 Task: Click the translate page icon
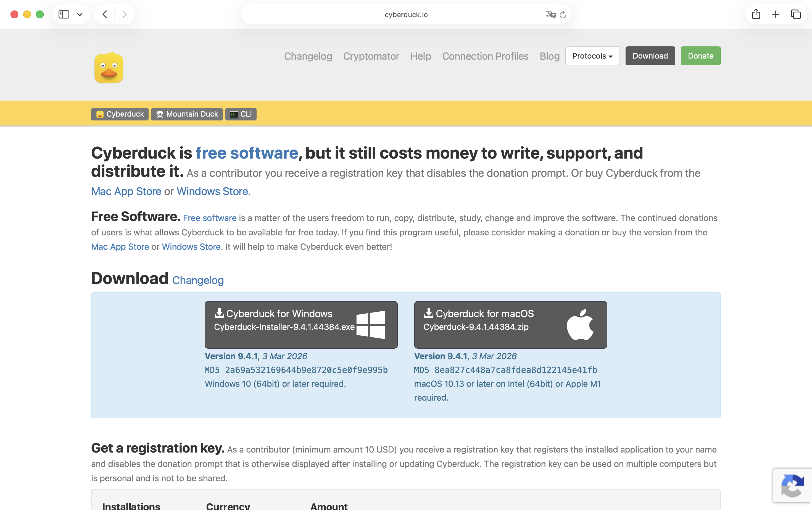550,14
